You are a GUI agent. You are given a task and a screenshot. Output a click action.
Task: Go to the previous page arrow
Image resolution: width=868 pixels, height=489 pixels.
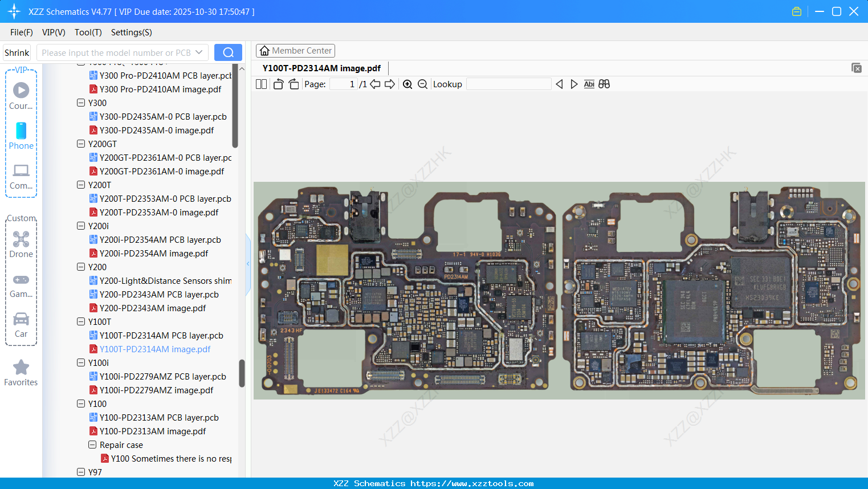click(375, 84)
